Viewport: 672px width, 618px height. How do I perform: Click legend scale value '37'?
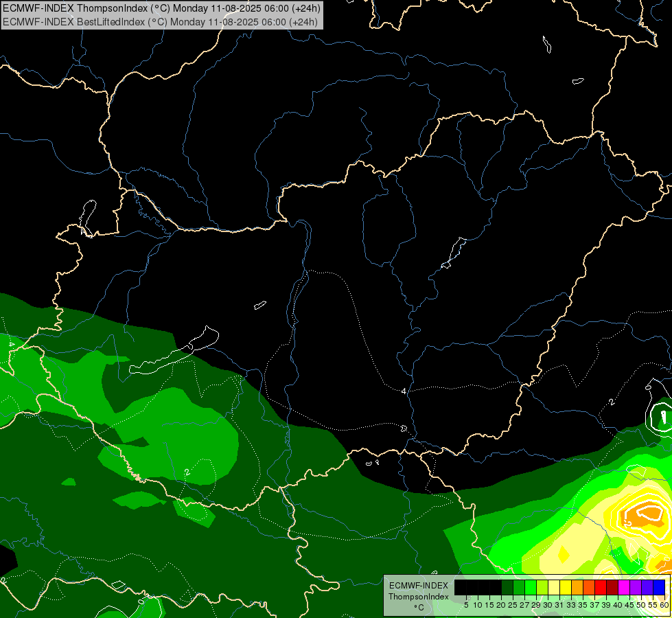coord(594,605)
